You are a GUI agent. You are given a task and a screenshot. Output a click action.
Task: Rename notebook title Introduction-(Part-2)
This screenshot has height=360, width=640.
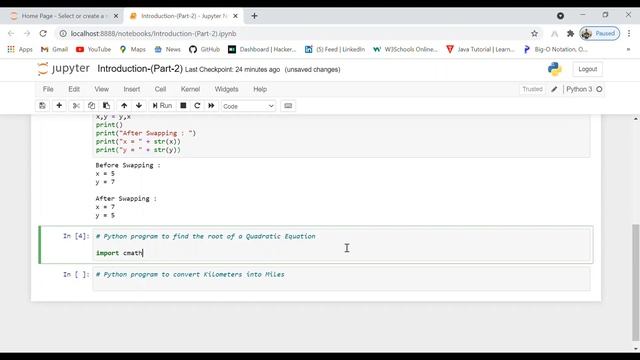click(140, 69)
